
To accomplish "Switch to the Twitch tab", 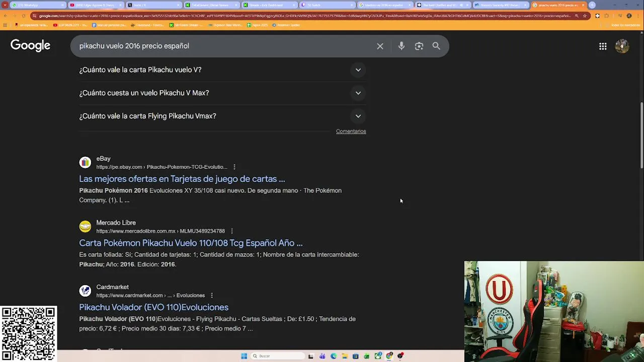I will point(327,5).
